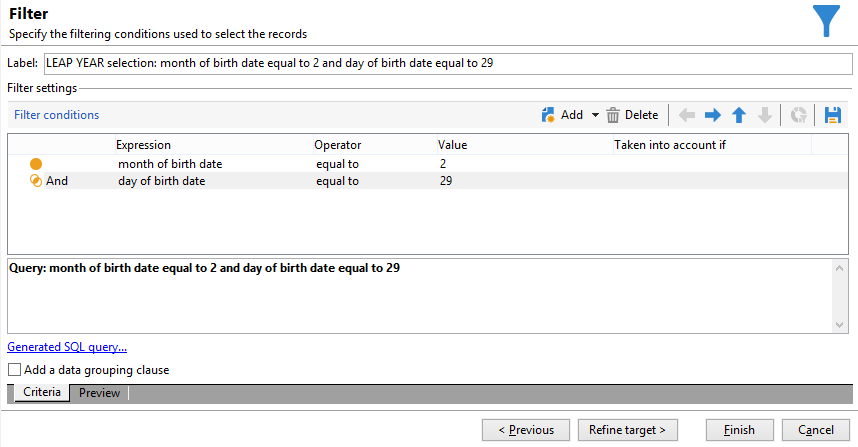Click the Refine target button
This screenshot has height=447, width=858.
pyautogui.click(x=628, y=430)
